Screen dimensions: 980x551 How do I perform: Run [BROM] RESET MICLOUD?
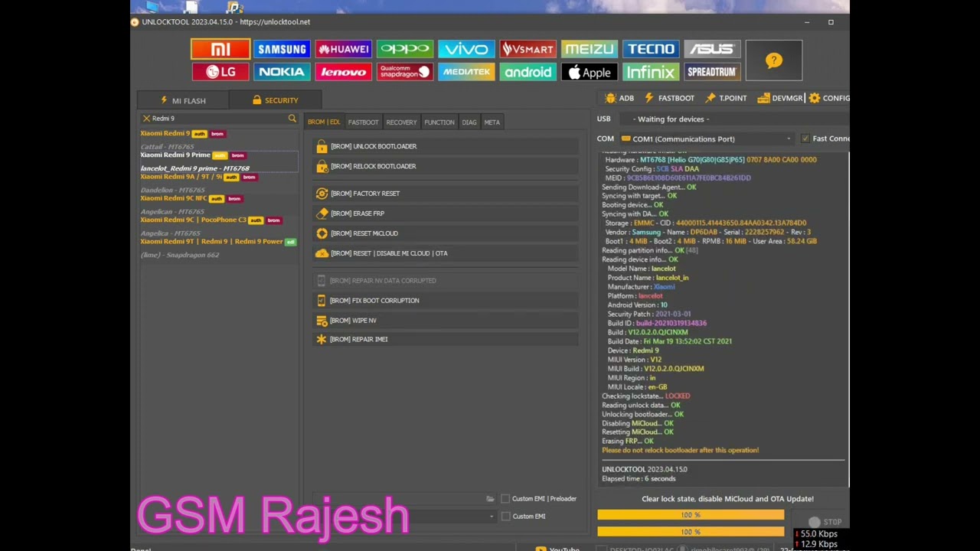tap(446, 233)
